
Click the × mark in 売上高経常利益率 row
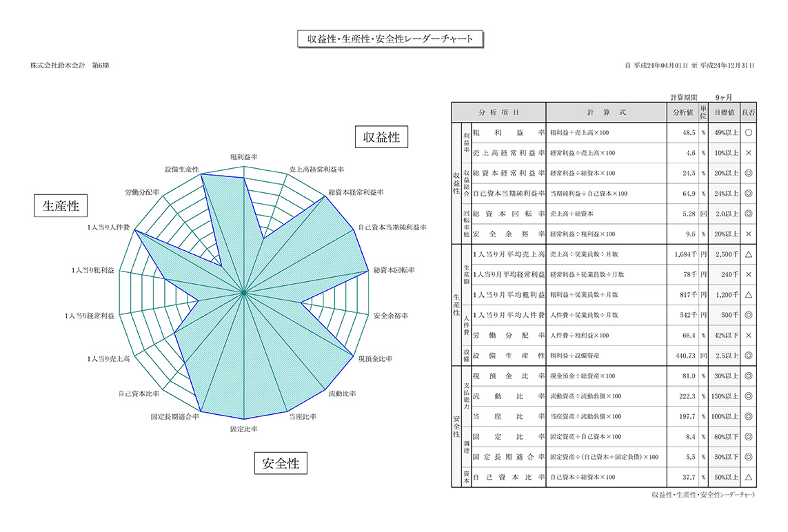[748, 153]
